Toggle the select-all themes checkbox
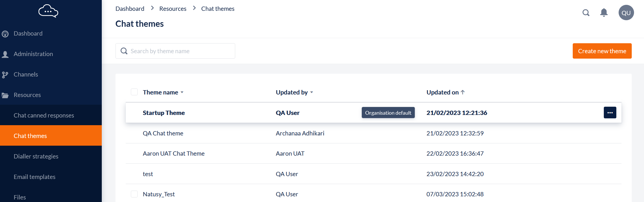 pos(134,92)
